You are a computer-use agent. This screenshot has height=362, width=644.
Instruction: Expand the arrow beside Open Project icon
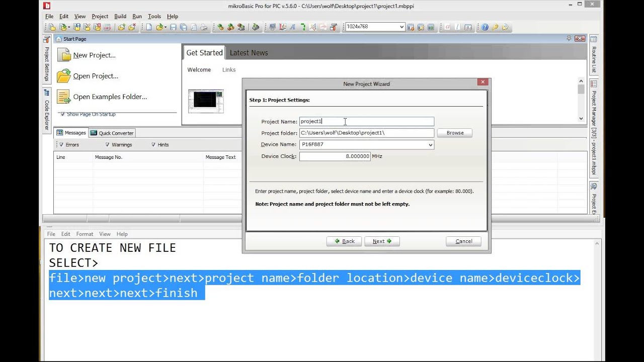click(x=69, y=27)
